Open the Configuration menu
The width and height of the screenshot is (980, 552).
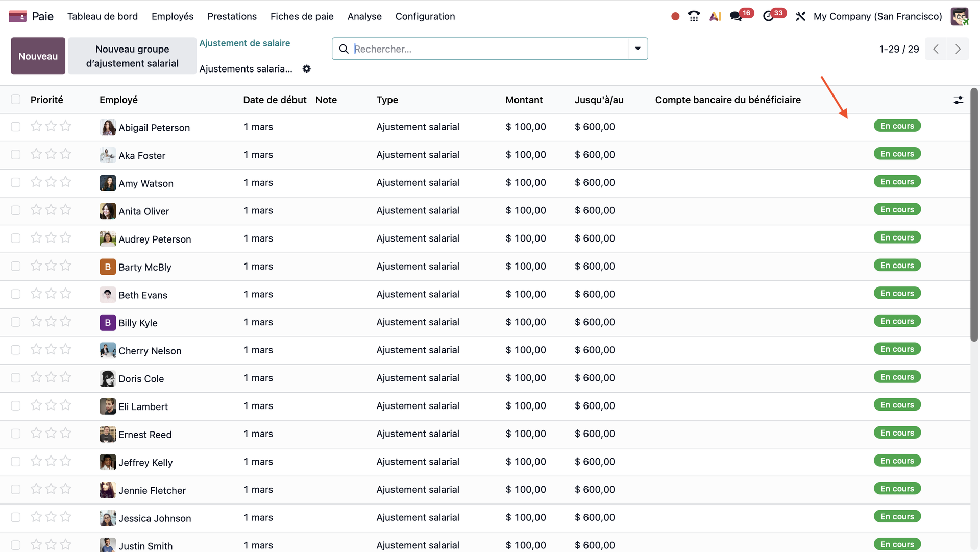pyautogui.click(x=425, y=16)
